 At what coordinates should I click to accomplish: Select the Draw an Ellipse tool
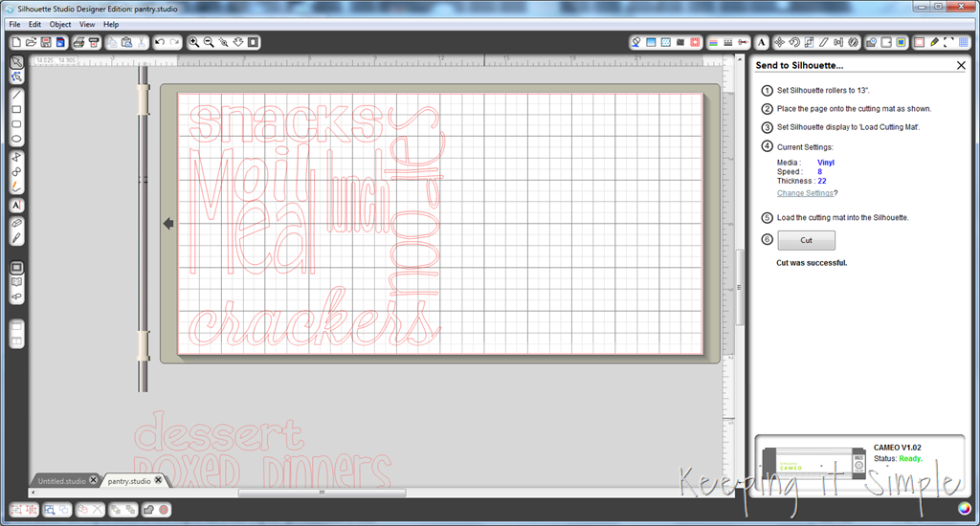coord(17,140)
